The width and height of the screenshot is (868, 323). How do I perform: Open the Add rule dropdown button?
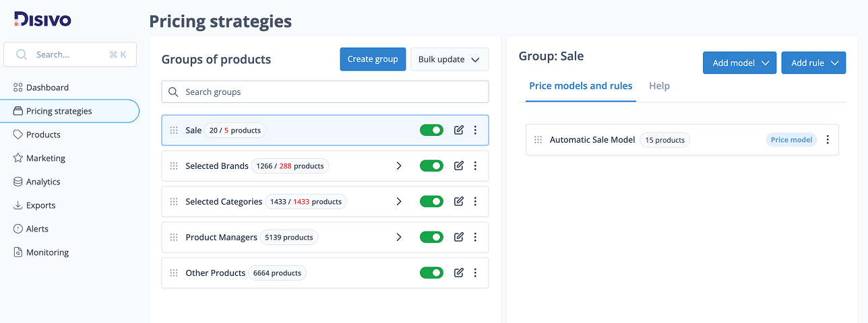coord(813,63)
